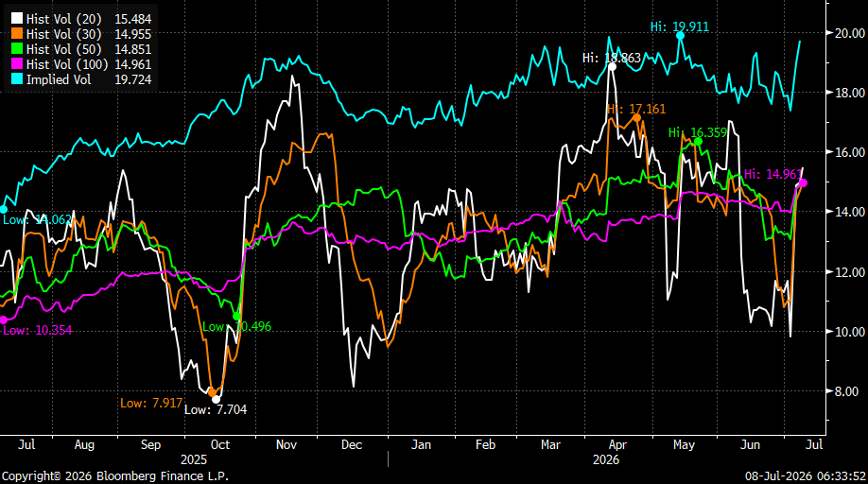The image size is (868, 484).
Task: Select the Hist Vol (100) legend label
Action: click(x=67, y=64)
